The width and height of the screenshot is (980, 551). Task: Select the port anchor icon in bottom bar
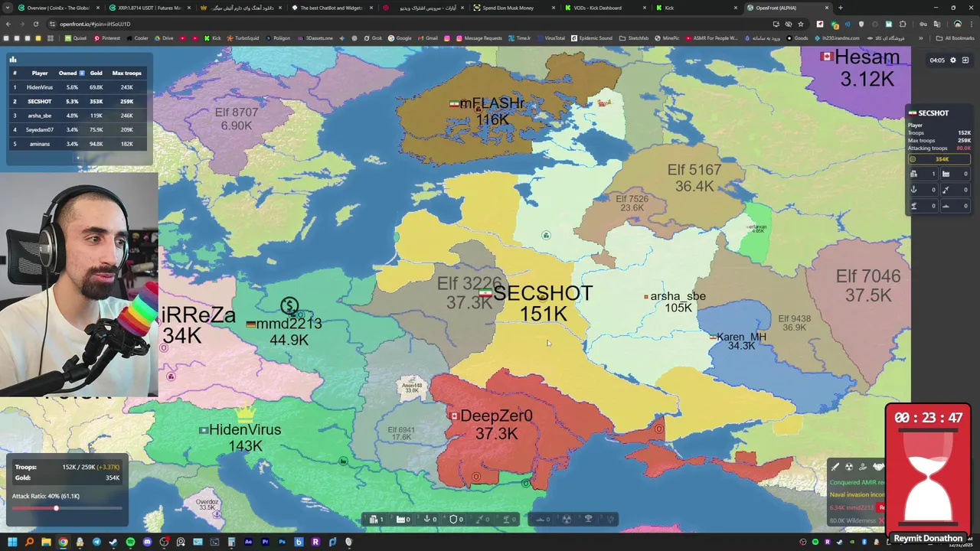point(426,519)
